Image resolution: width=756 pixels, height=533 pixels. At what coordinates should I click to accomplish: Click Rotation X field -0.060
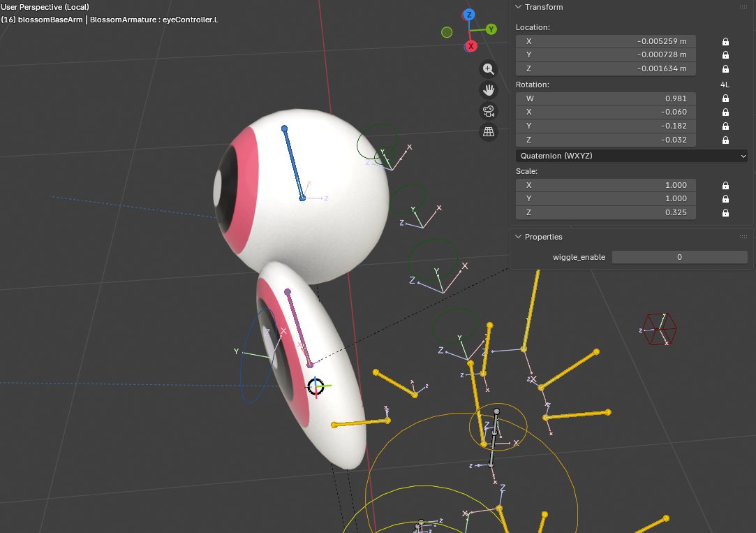[606, 112]
